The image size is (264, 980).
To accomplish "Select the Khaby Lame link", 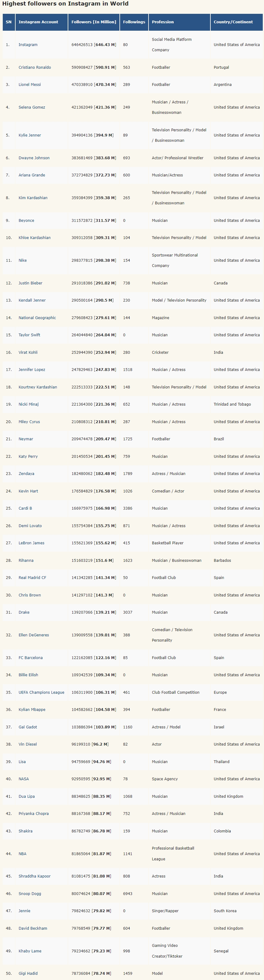I will (x=30, y=951).
